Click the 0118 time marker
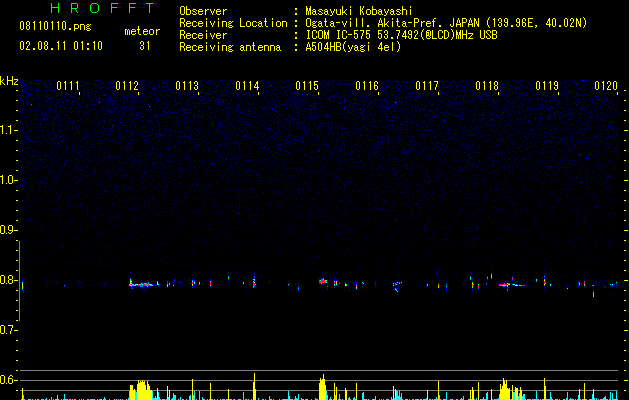Viewport: 629px width, 400px height. 487,86
